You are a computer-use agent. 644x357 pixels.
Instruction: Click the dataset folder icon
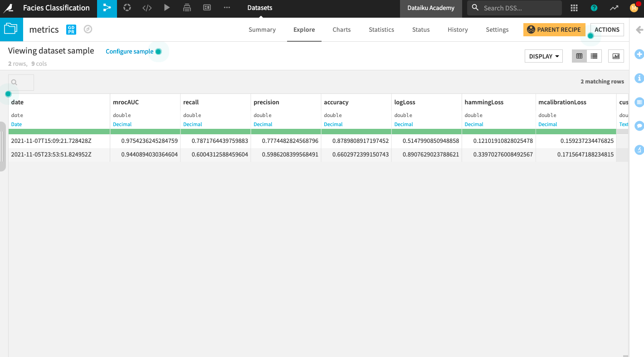(11, 29)
